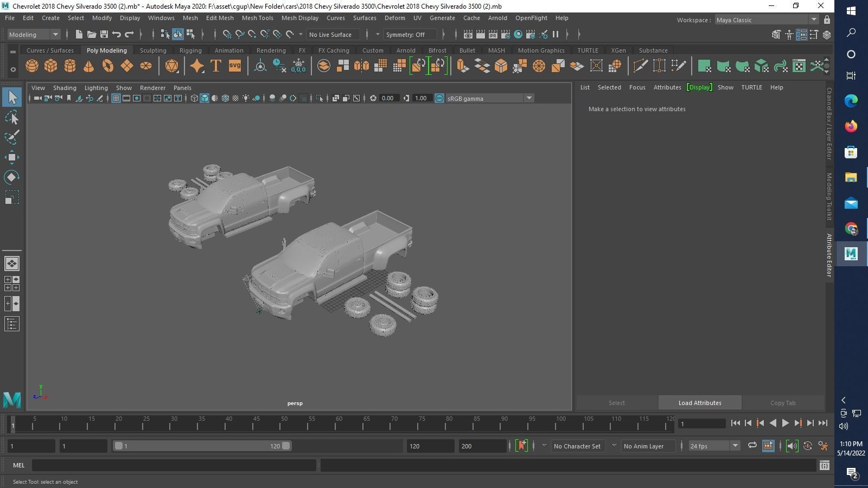Toggle the sRGB view transform button
Image resolution: width=868 pixels, height=488 pixels.
439,98
